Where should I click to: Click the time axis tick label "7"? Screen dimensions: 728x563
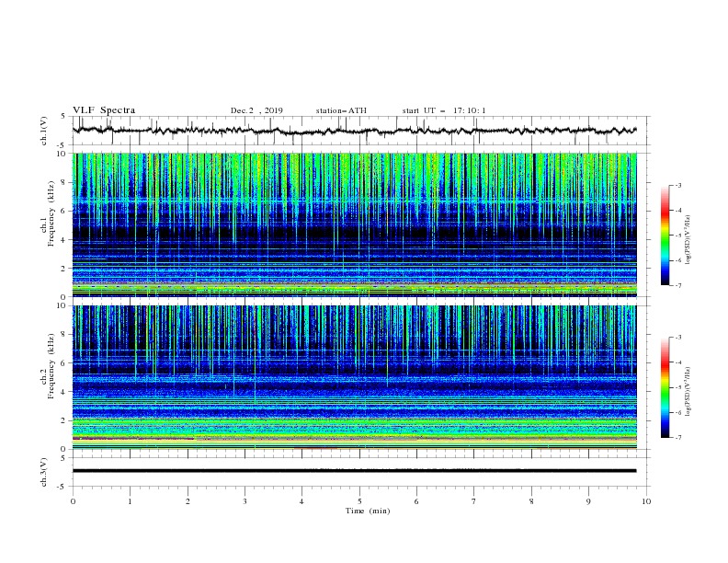coord(474,501)
